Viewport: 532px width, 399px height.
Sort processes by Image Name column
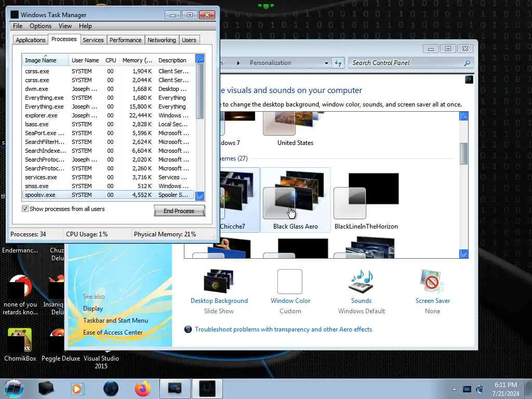click(x=46, y=60)
